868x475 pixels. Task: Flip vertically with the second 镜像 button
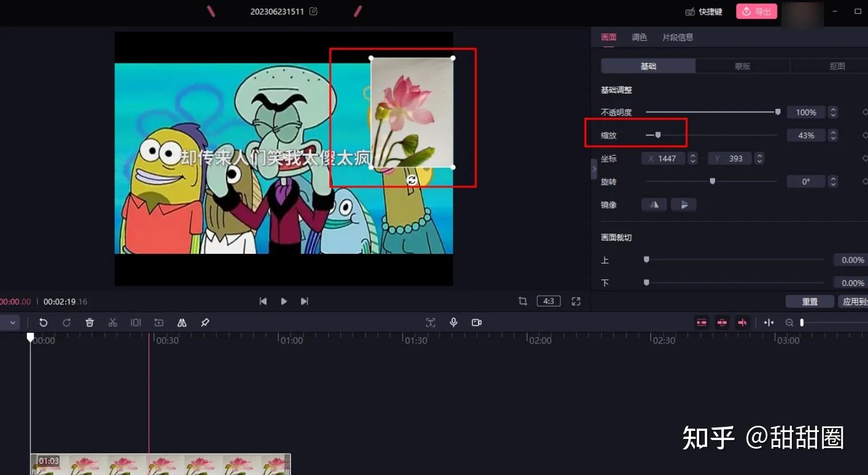click(x=684, y=205)
